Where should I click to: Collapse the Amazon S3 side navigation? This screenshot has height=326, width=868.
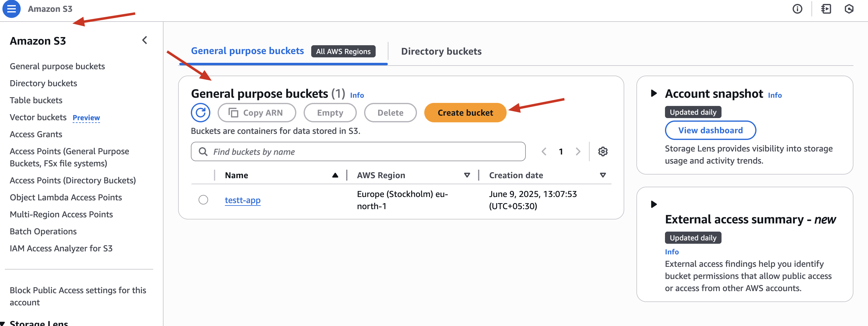coord(145,40)
